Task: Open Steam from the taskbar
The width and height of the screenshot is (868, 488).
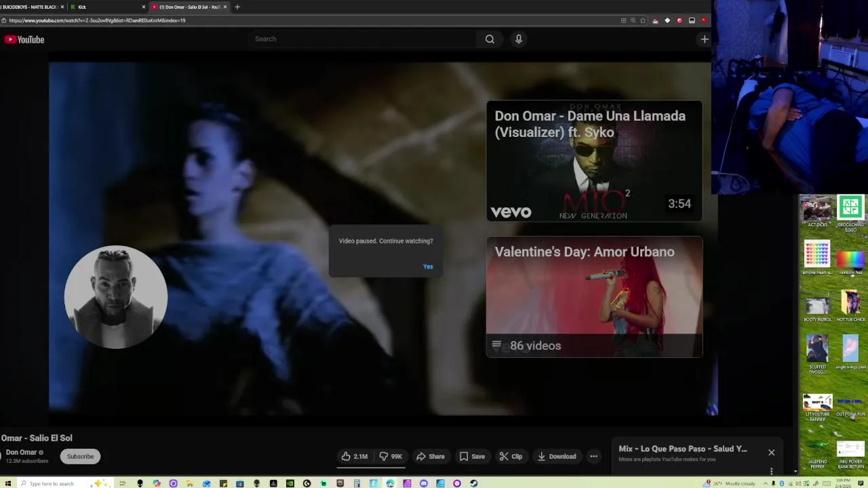Action: (x=473, y=483)
